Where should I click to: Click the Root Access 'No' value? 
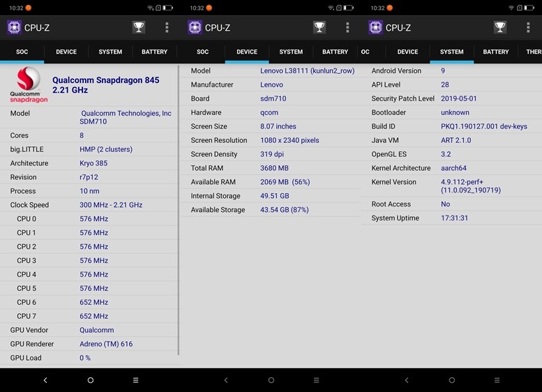coord(446,204)
